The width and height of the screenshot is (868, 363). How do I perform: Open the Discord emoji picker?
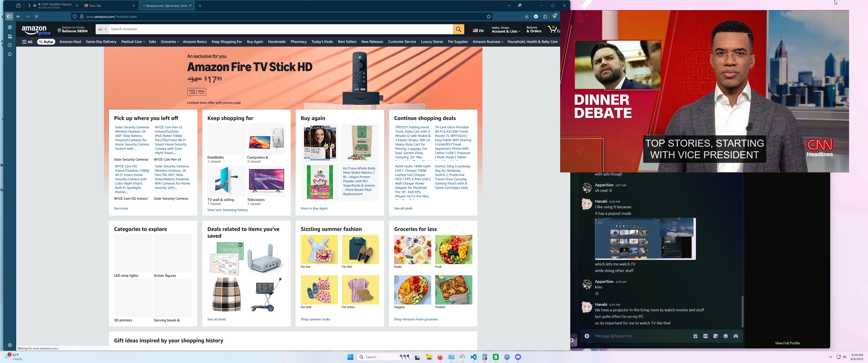coord(725,336)
